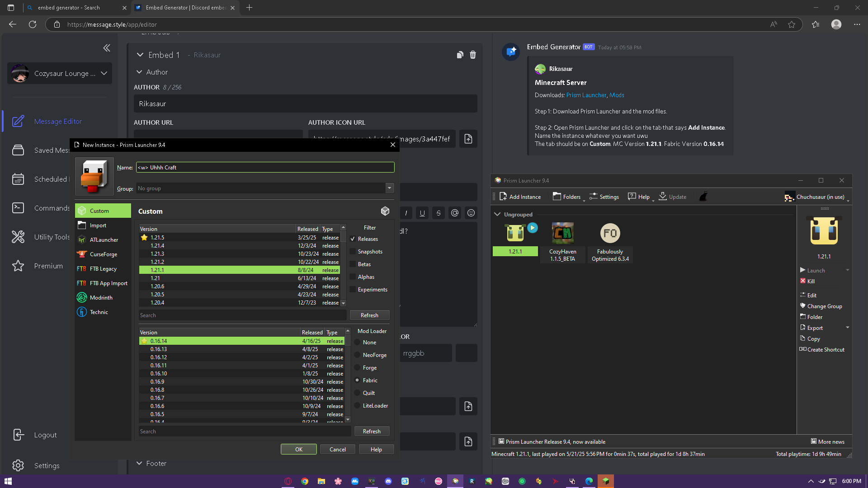Screen dimensions: 868x488
Task: Open the Message Editor sidebar item
Action: tap(58, 122)
